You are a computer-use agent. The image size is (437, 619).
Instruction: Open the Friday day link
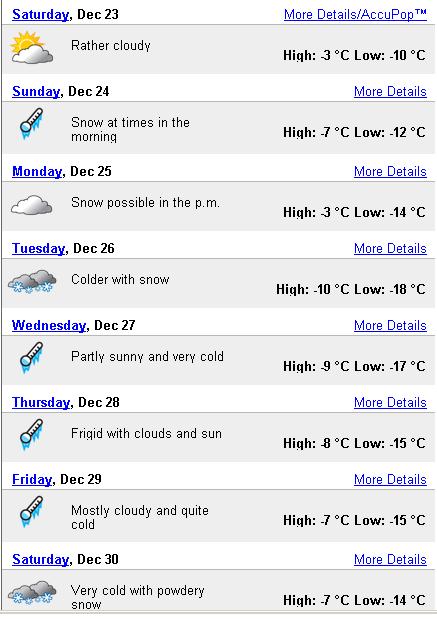tap(32, 480)
